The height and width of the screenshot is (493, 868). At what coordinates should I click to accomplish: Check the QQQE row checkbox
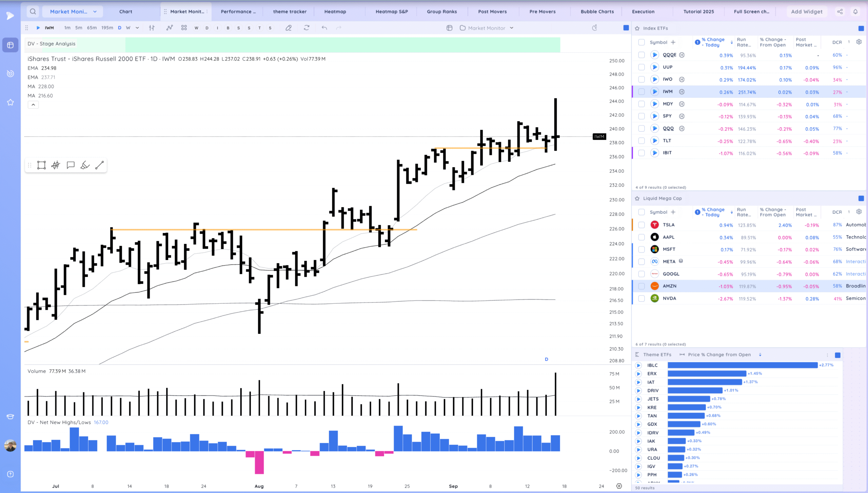642,55
